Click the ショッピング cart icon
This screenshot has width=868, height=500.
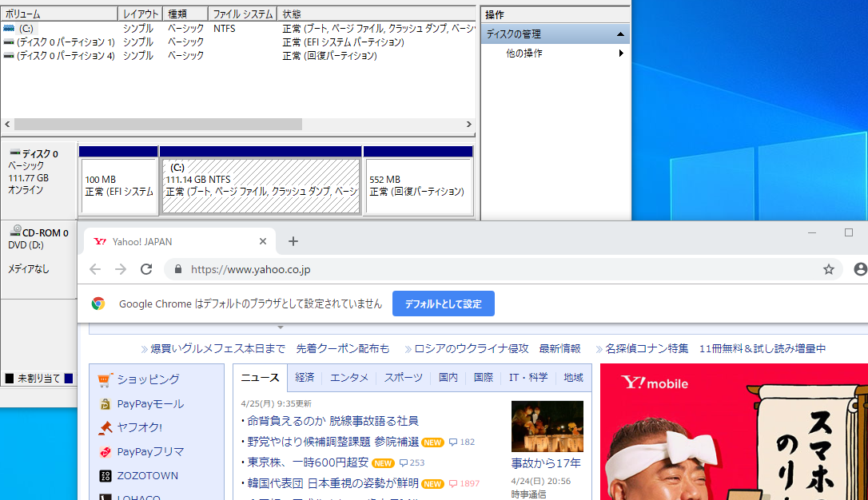105,379
